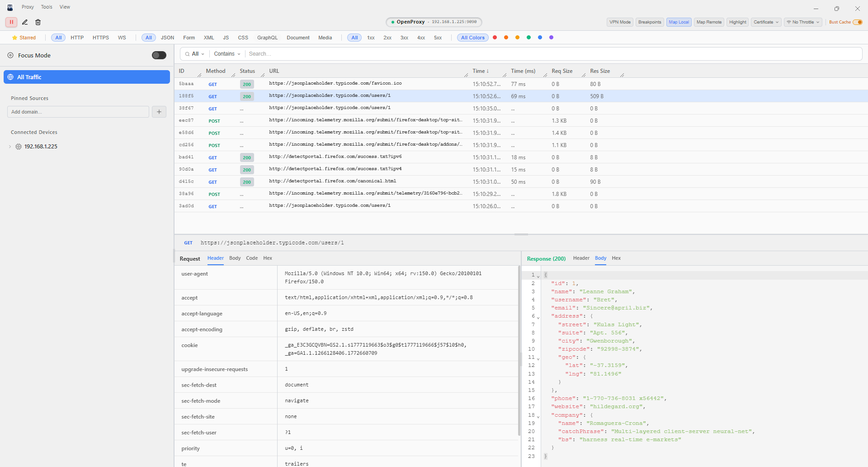The image size is (868, 467).
Task: Toggle Map Remote
Action: tap(709, 22)
